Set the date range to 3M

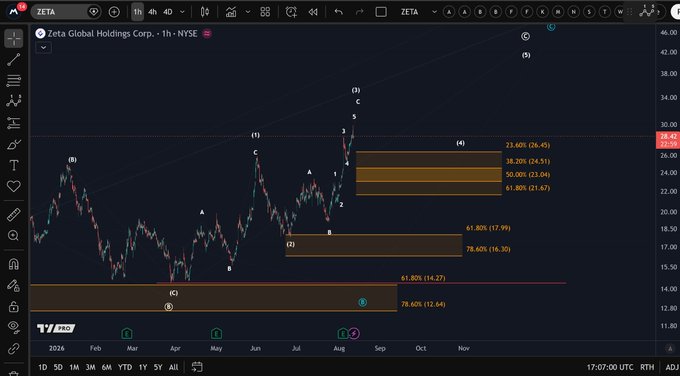[x=90, y=367]
